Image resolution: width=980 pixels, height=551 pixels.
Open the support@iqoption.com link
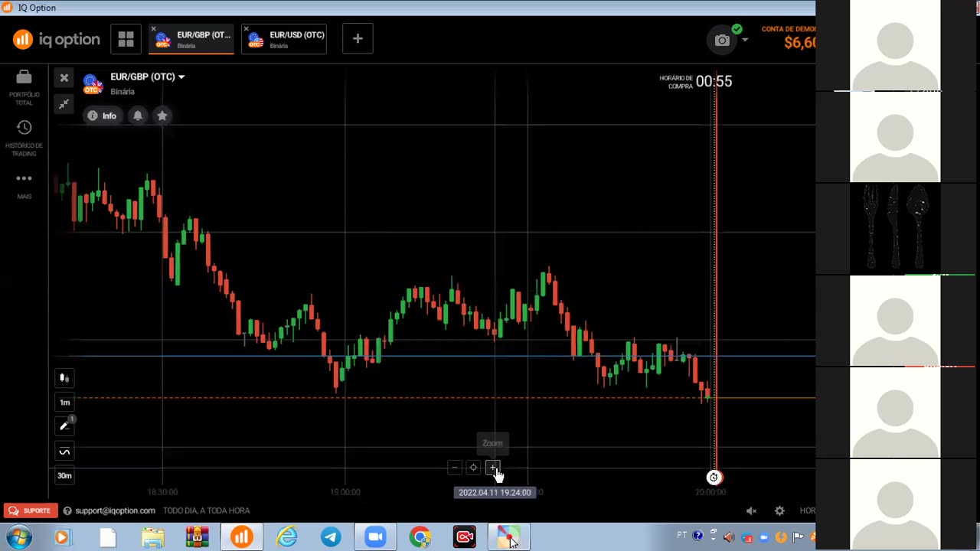coord(115,510)
